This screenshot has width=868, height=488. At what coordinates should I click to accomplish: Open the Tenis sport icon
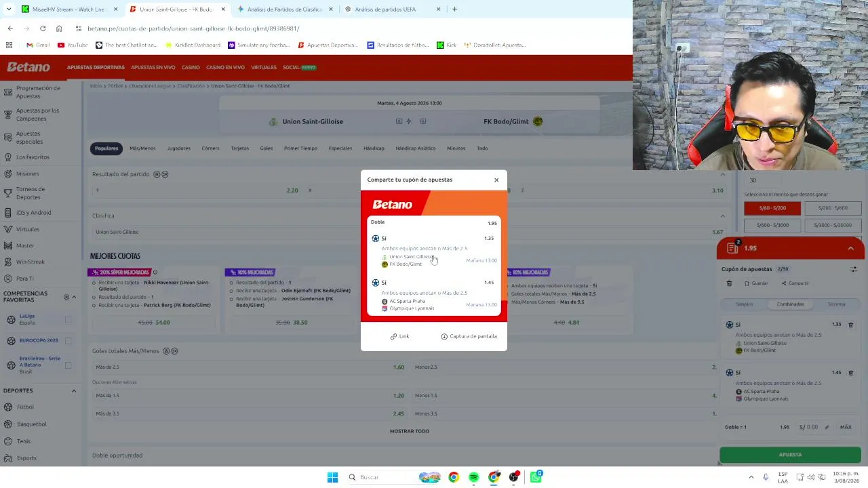(x=8, y=441)
